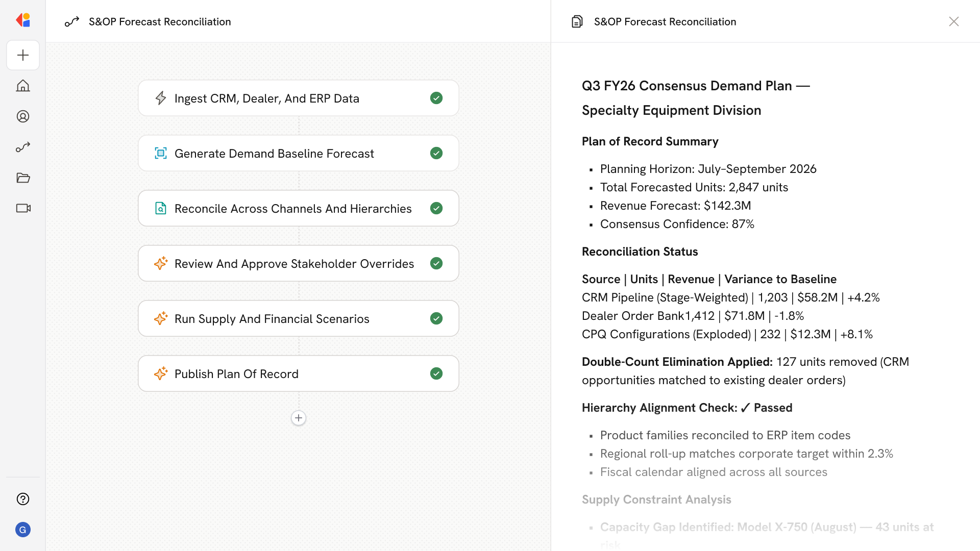Click document icon in right panel header
980x551 pixels.
point(577,21)
